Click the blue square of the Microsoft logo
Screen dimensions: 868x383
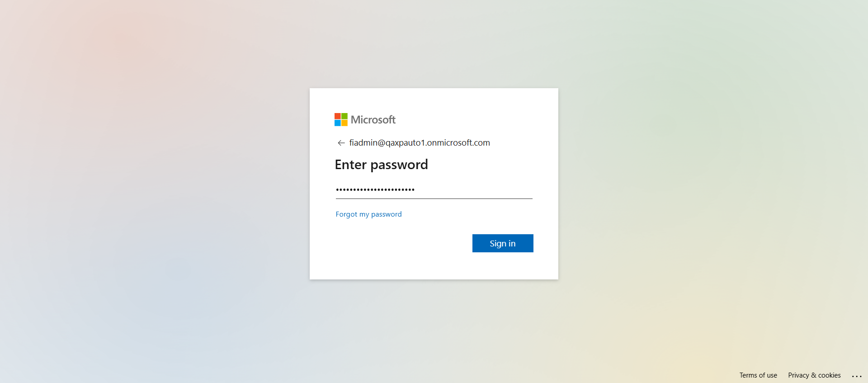point(338,123)
